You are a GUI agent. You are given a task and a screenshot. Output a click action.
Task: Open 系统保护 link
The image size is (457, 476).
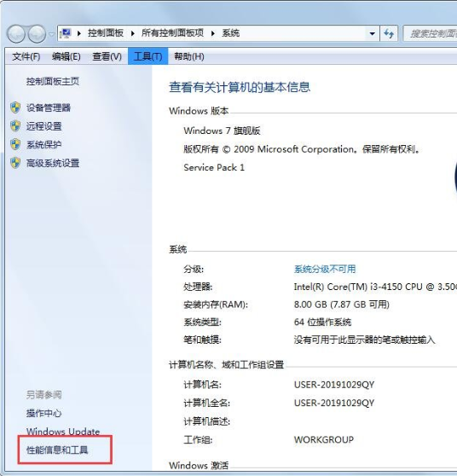pos(44,144)
